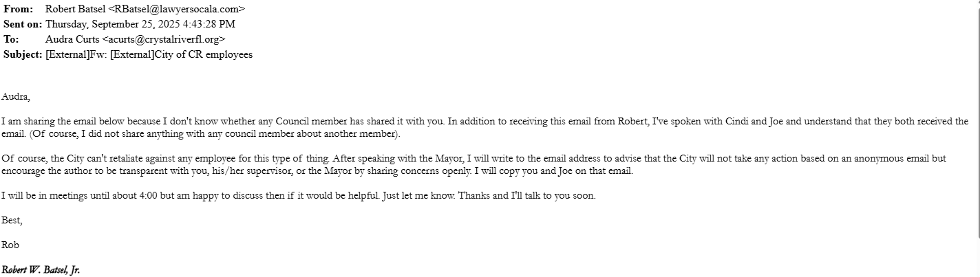The image size is (980, 277).
Task: Click the vertical scrollbar thumb on the right
Action: pyautogui.click(x=977, y=117)
